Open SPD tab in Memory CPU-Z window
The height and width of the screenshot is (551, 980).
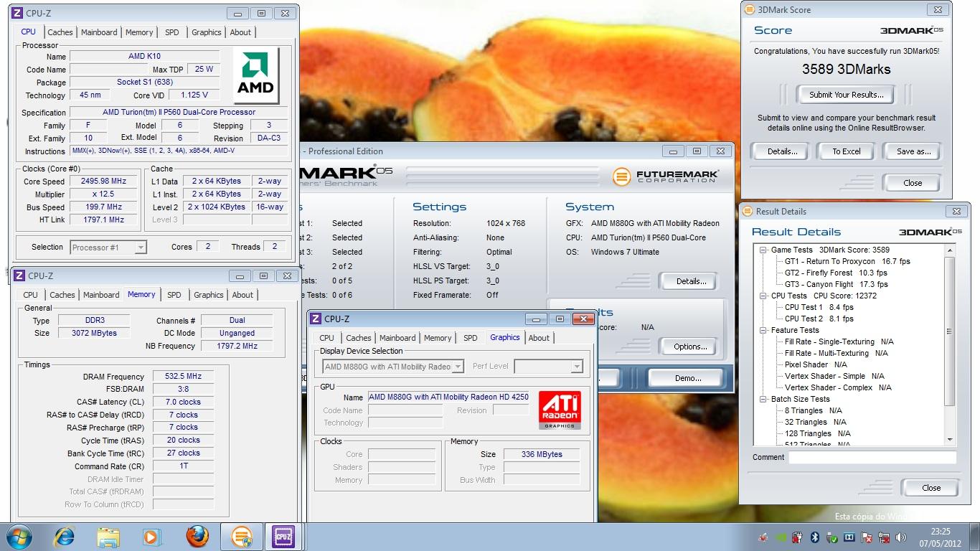(174, 295)
